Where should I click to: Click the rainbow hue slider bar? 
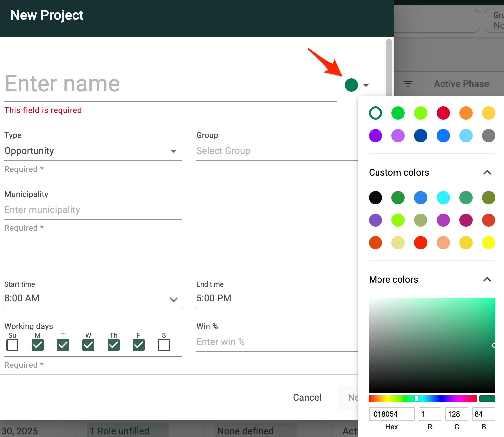(423, 399)
